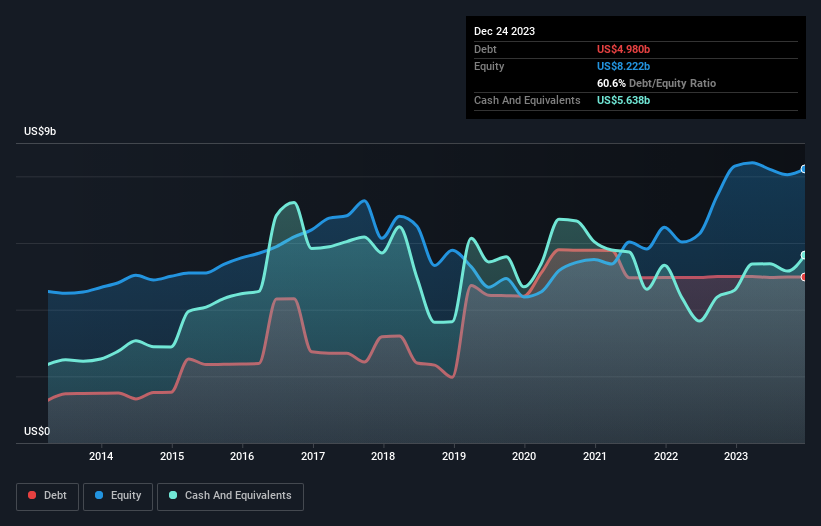This screenshot has width=821, height=526.
Task: Click the 2014 x-axis label
Action: click(101, 456)
